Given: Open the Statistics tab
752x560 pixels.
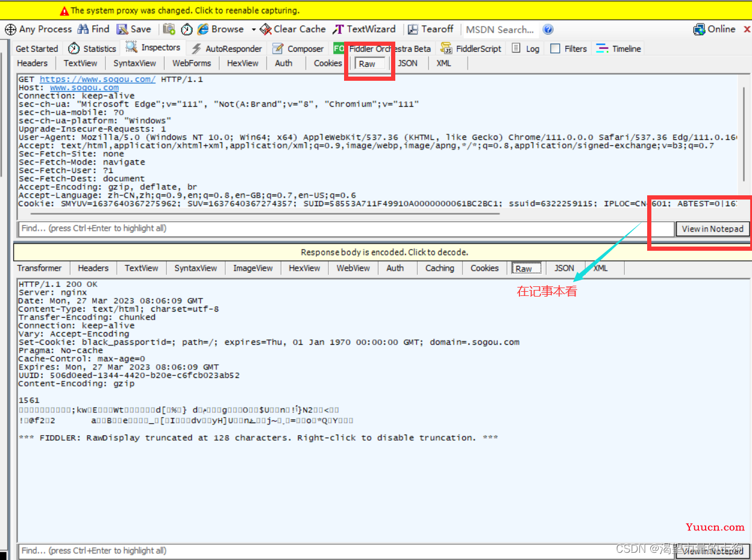Looking at the screenshot, I should tap(92, 49).
